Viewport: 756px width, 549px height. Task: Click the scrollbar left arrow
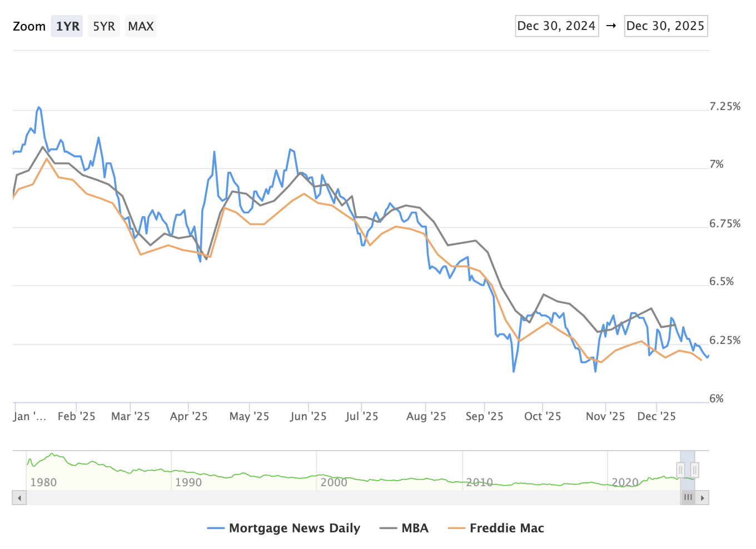point(19,498)
